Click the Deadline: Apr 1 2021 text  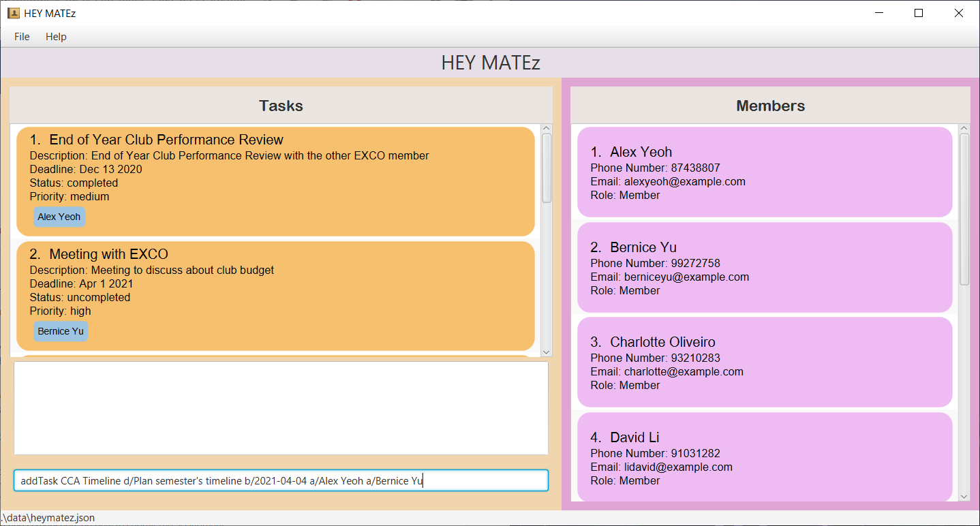click(81, 283)
